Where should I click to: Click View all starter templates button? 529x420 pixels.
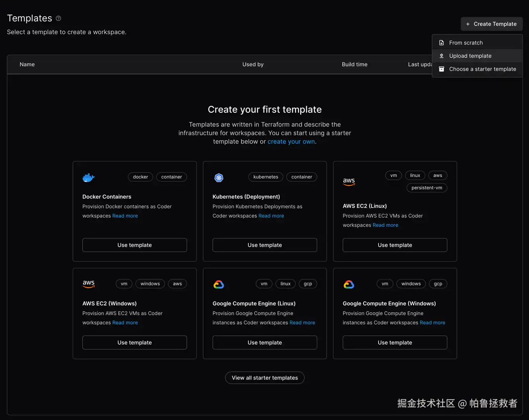pos(265,378)
